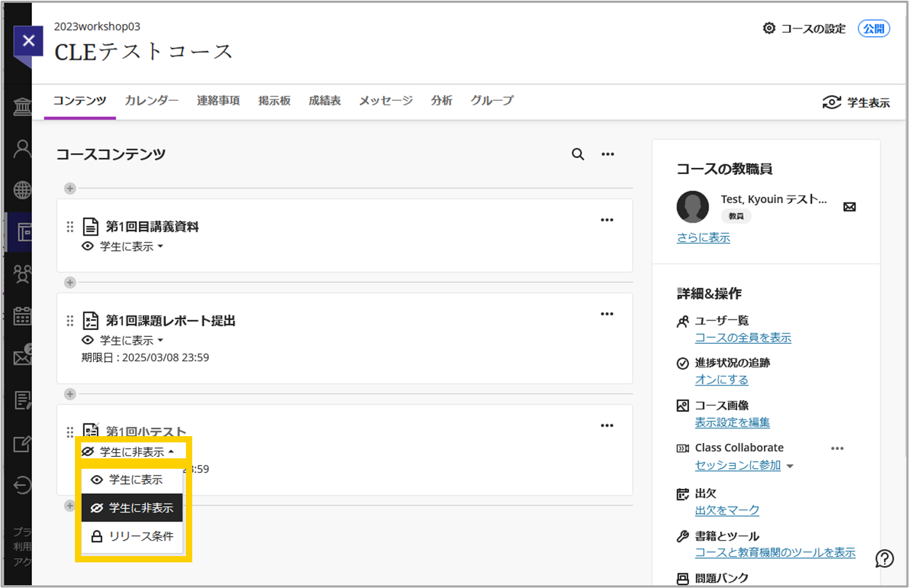The height and width of the screenshot is (588, 909).
Task: Open profile icon in sidebar
Action: pos(22,149)
